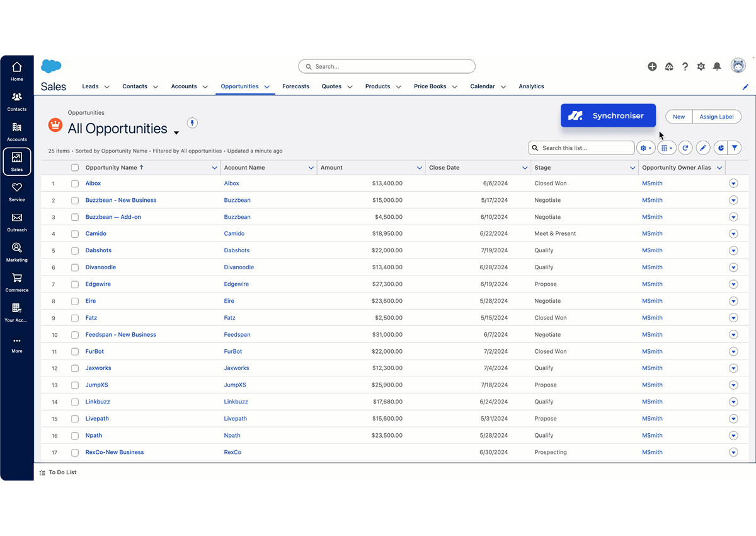Open Home from the left sidebar

pos(17,71)
